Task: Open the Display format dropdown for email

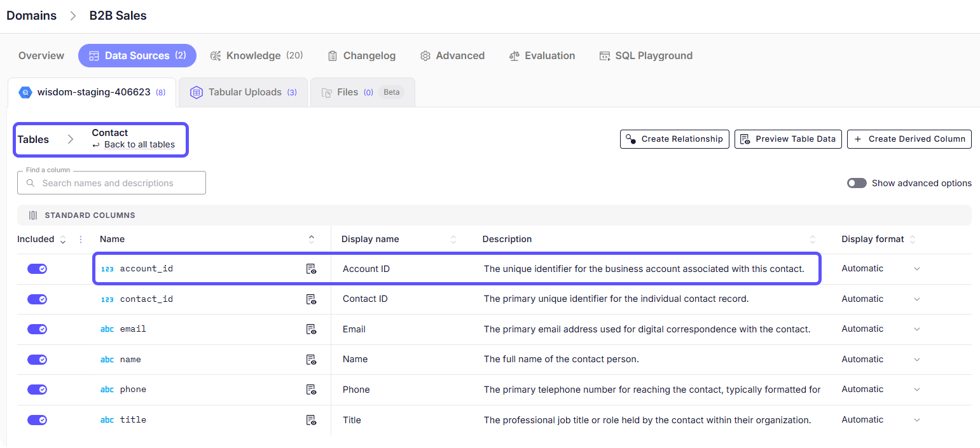Action: (916, 329)
